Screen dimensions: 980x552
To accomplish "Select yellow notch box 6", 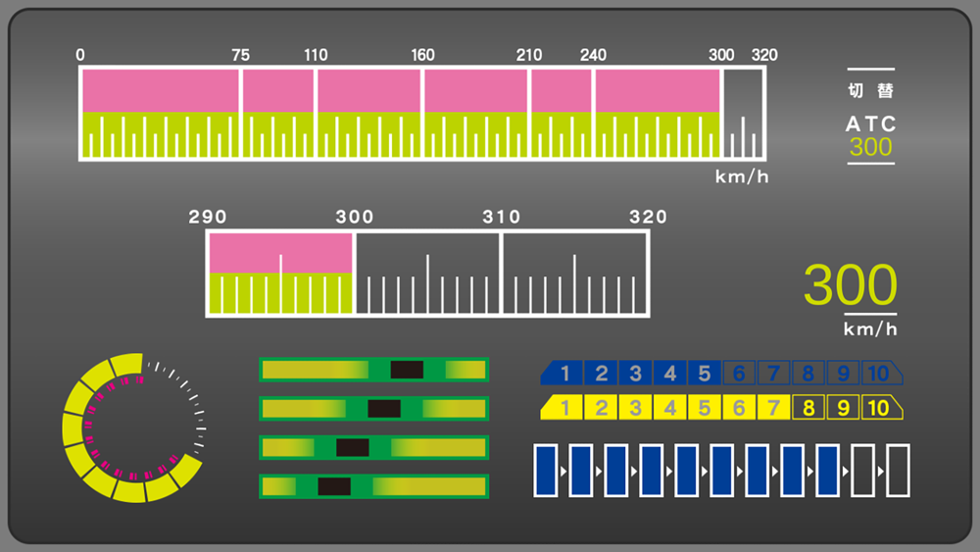I will (x=739, y=408).
